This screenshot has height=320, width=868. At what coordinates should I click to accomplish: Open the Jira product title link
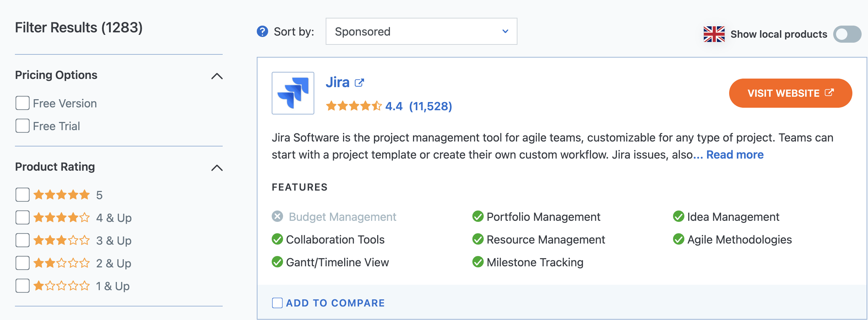point(337,82)
